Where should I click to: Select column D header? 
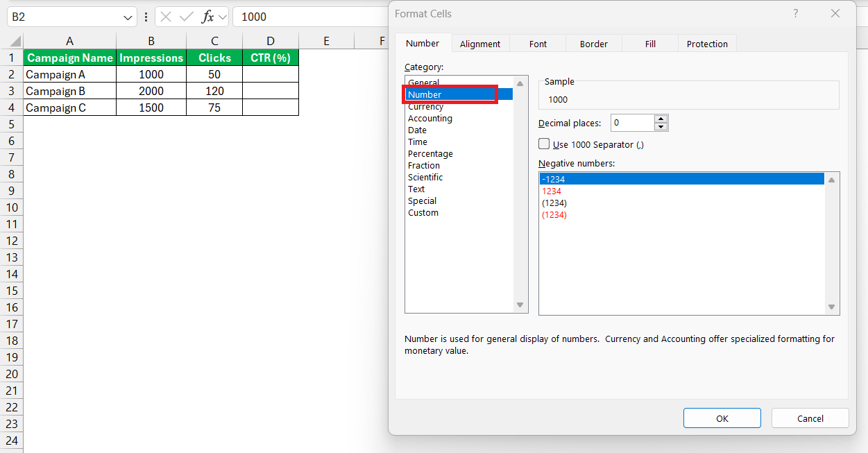click(271, 42)
